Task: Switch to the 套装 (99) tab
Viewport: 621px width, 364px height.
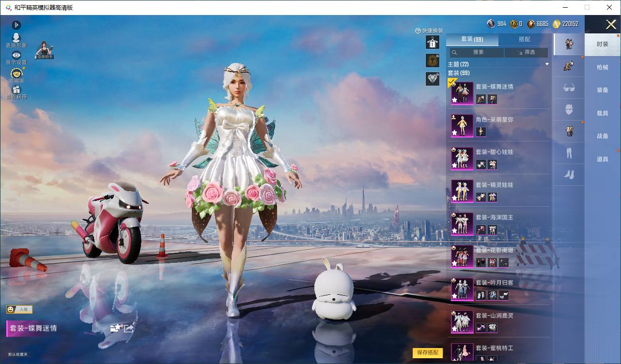Action: tap(472, 39)
